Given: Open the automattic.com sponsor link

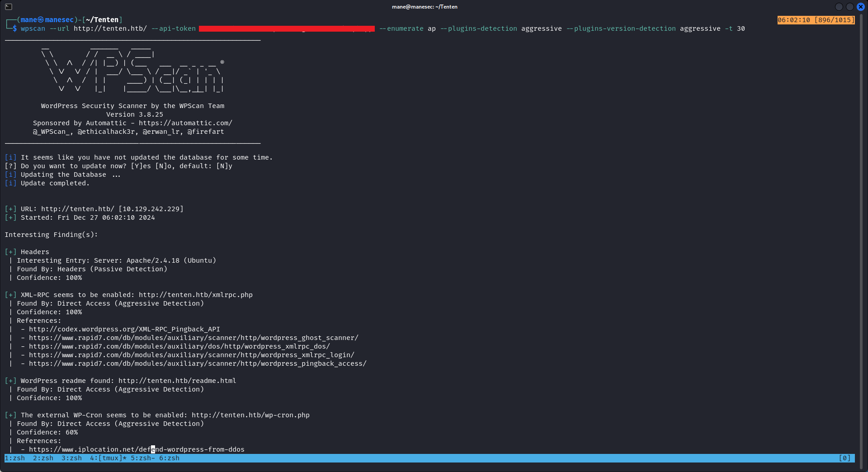Looking at the screenshot, I should tap(185, 123).
